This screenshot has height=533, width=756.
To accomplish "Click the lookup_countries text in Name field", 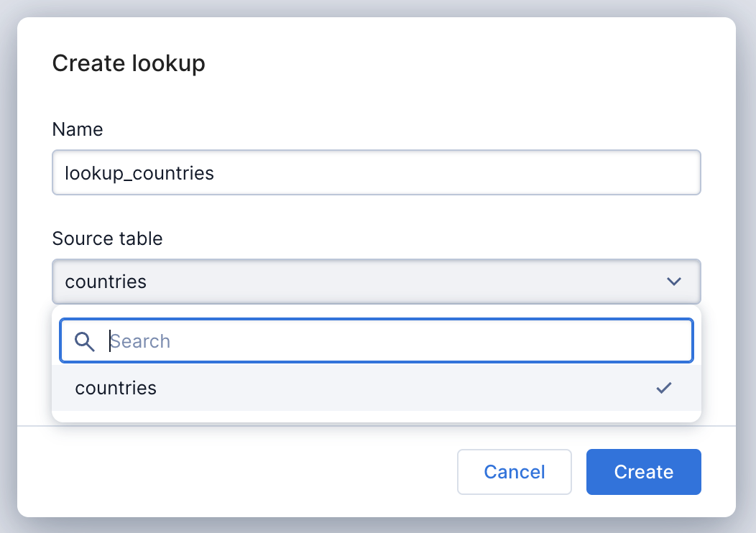I will (139, 173).
